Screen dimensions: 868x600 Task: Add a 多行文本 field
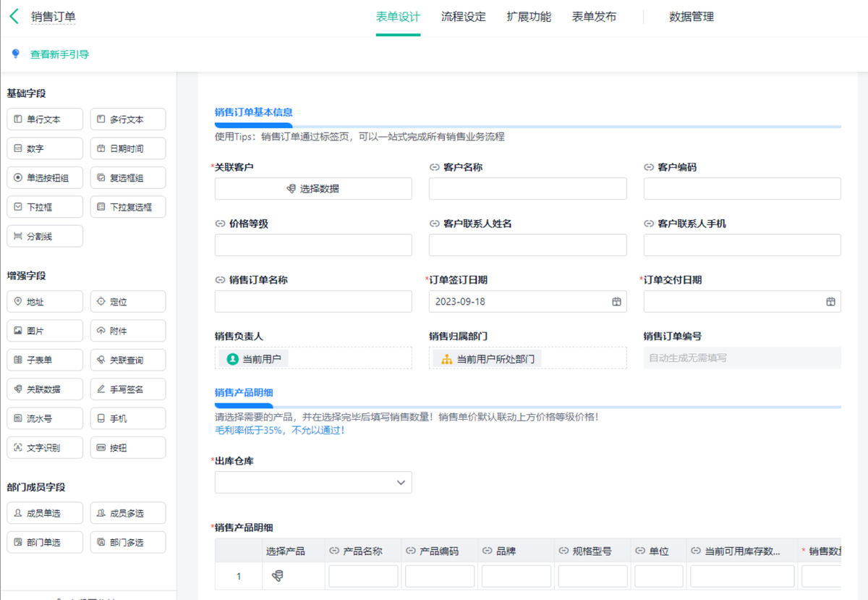click(128, 119)
